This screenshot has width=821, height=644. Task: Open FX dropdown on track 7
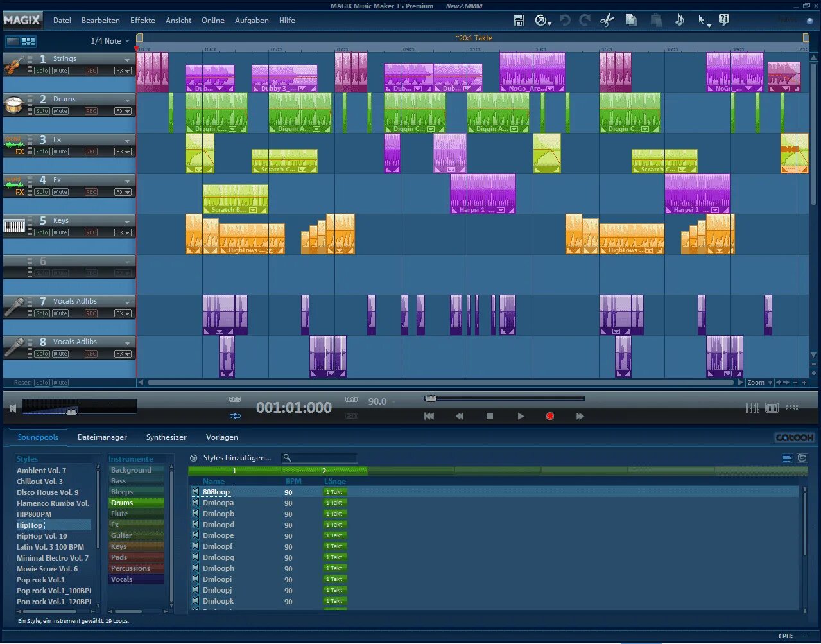tap(123, 313)
